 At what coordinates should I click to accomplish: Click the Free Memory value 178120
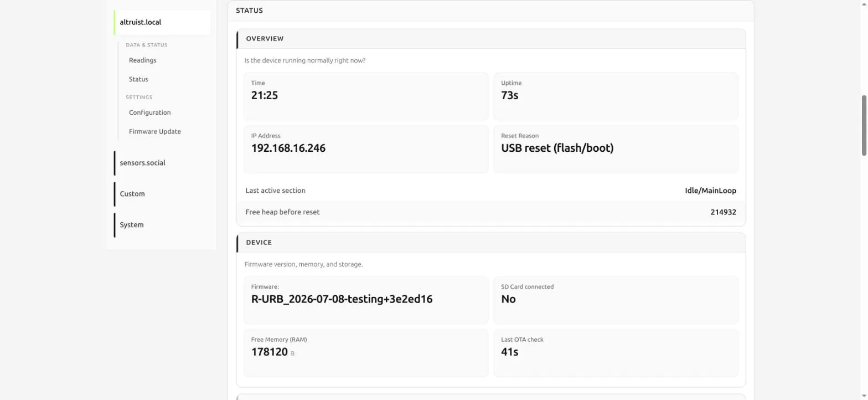click(x=269, y=352)
